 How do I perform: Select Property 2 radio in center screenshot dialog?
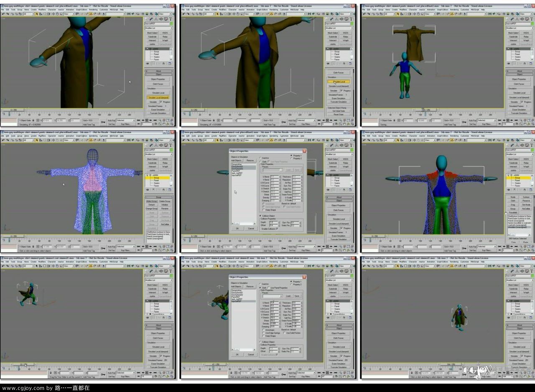click(x=292, y=159)
